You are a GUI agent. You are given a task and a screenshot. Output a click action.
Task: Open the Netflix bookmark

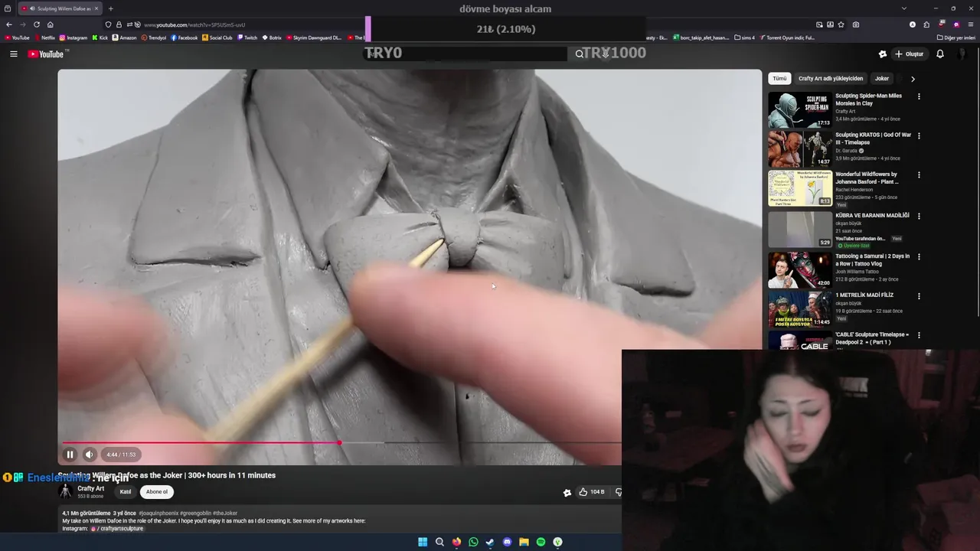point(45,37)
